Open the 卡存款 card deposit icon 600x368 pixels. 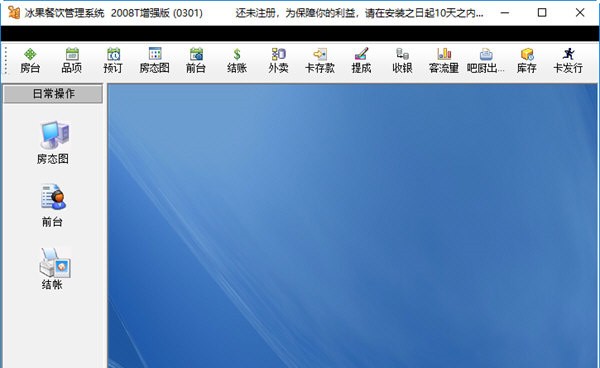point(320,60)
